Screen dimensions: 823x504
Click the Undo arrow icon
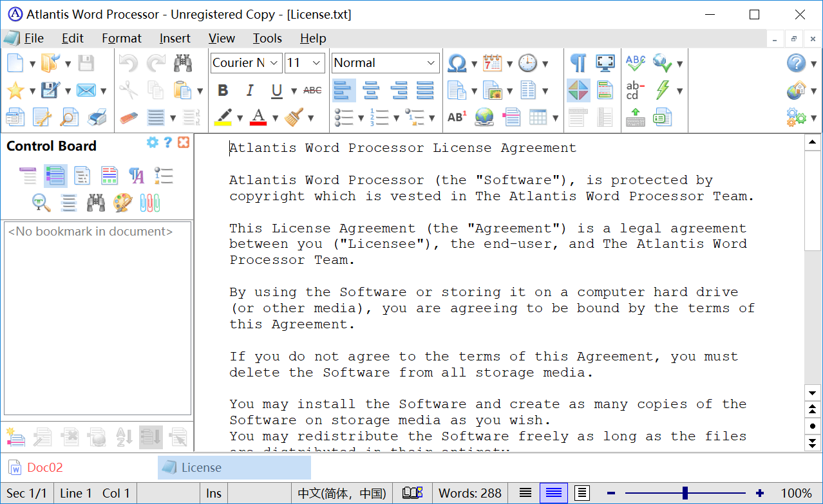(x=129, y=63)
